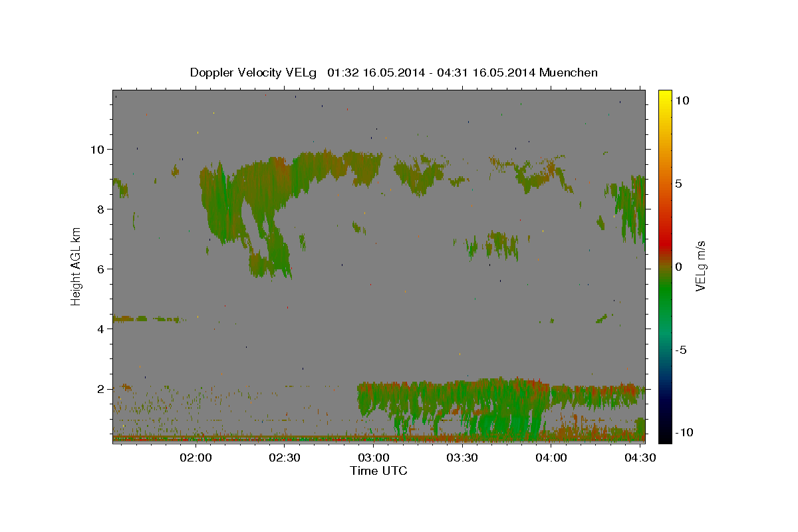Click the height tick label 6
The height and width of the screenshot is (532, 798).
101,269
